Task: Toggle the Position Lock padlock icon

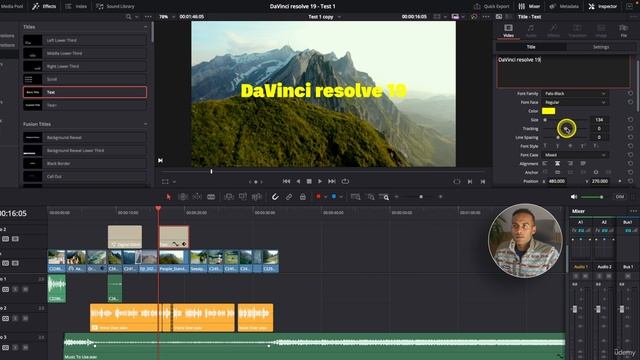Action: tap(302, 197)
